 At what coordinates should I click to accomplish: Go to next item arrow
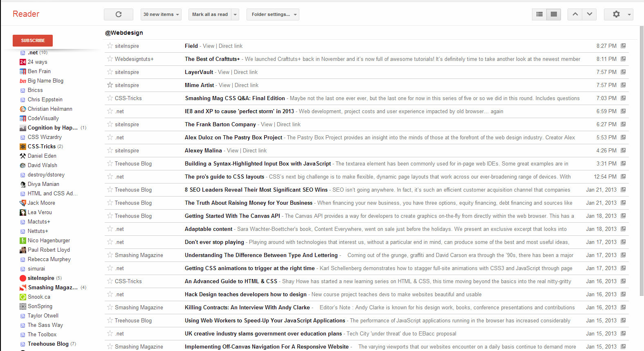point(589,14)
